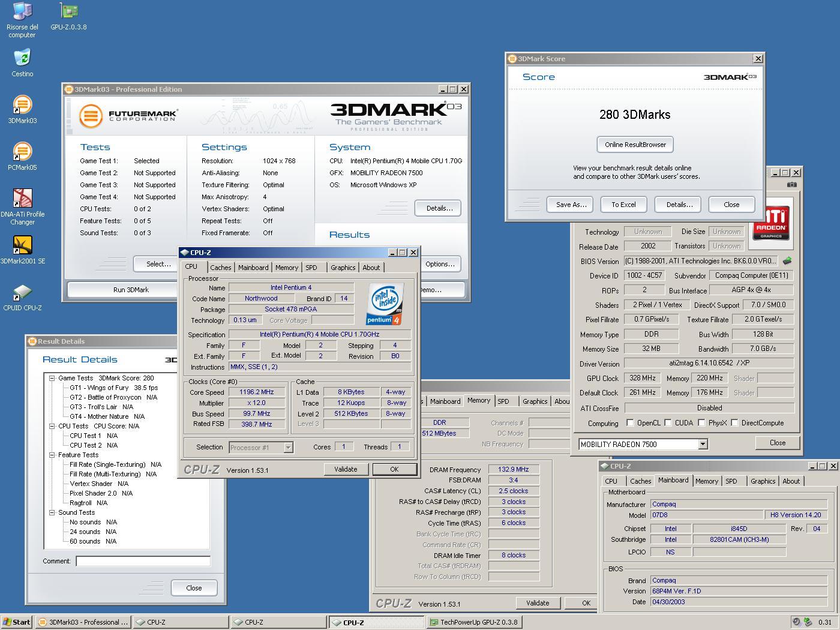This screenshot has width=840, height=630.
Task: Click Validate in Memory CPU-Z window
Action: [x=538, y=603]
